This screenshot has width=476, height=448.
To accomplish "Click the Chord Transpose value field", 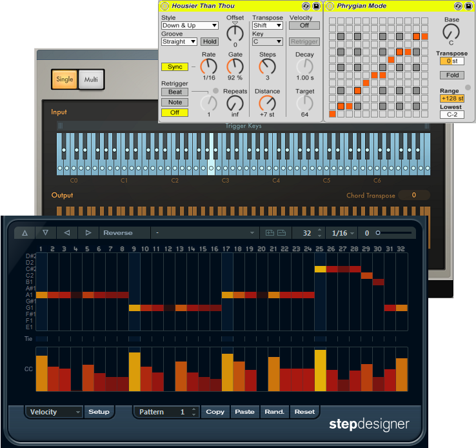I will pos(413,195).
